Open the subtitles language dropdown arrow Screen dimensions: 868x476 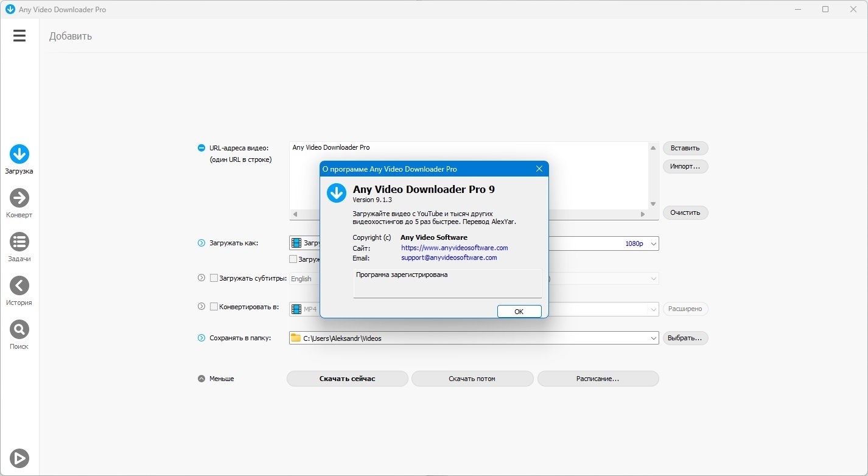click(654, 279)
